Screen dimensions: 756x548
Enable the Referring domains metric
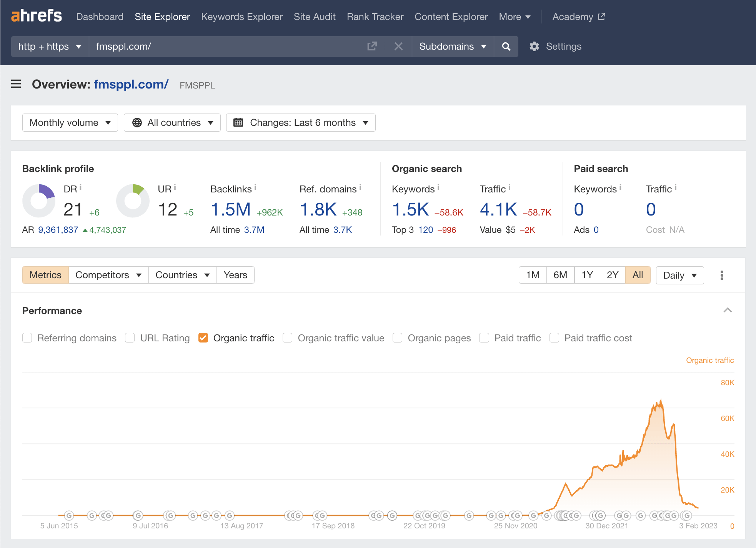pos(27,337)
